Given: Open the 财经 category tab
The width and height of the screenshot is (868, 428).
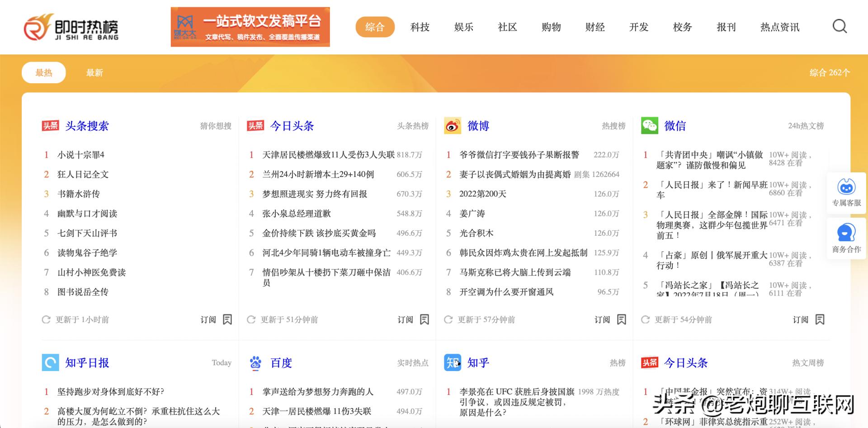Looking at the screenshot, I should coord(595,27).
